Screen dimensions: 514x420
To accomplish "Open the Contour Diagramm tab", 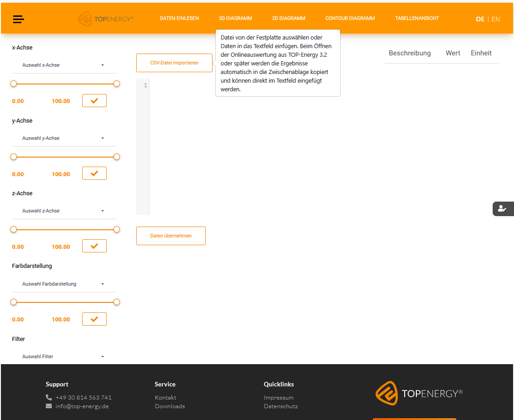I will pos(350,19).
